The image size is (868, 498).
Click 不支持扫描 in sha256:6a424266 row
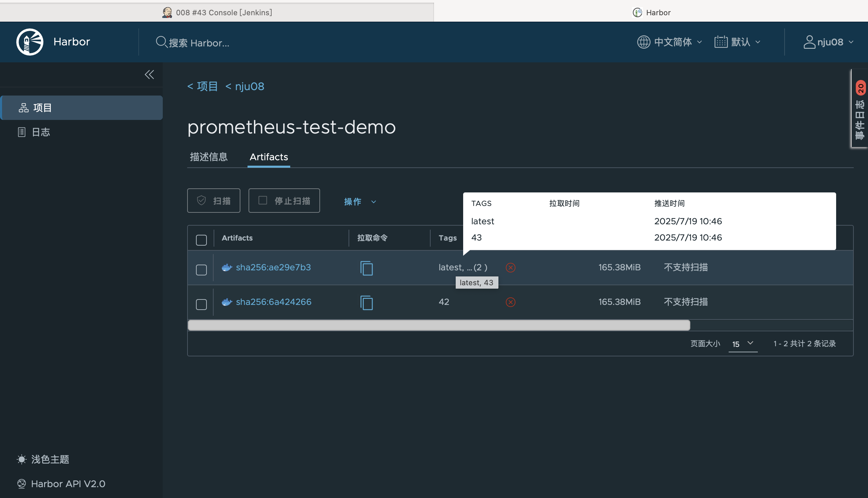point(686,302)
